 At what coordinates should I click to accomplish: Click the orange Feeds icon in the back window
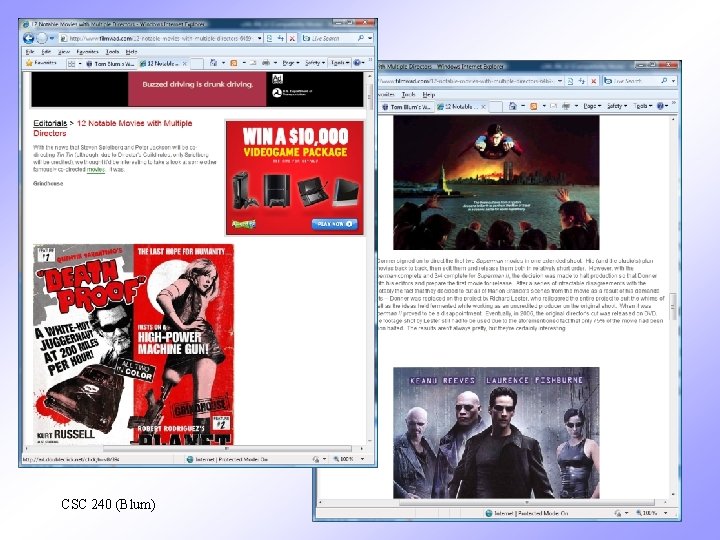(x=534, y=106)
